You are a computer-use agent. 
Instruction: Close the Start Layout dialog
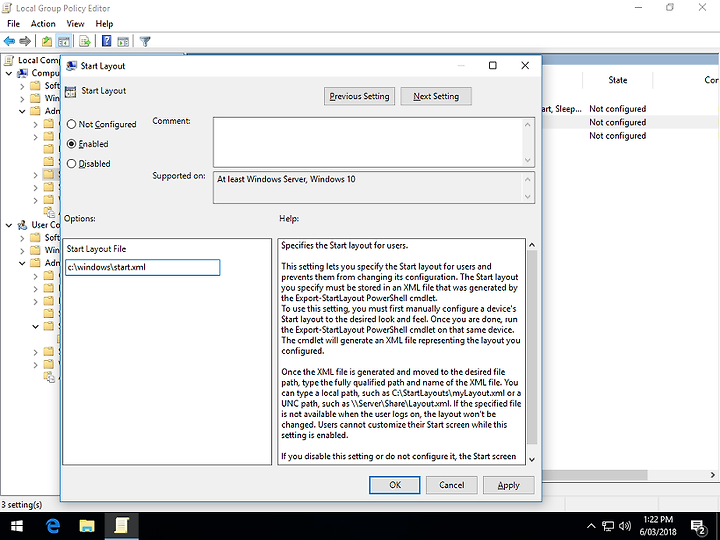click(525, 66)
